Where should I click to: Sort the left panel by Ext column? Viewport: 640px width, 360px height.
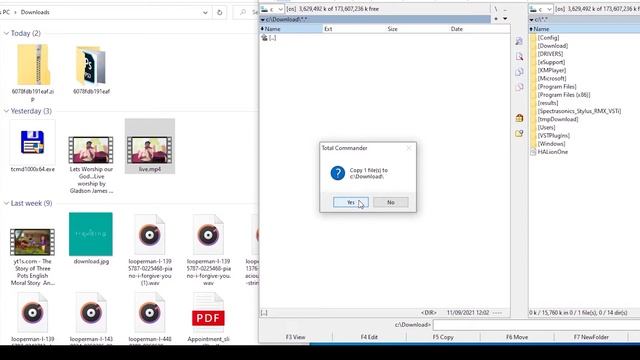pos(354,29)
